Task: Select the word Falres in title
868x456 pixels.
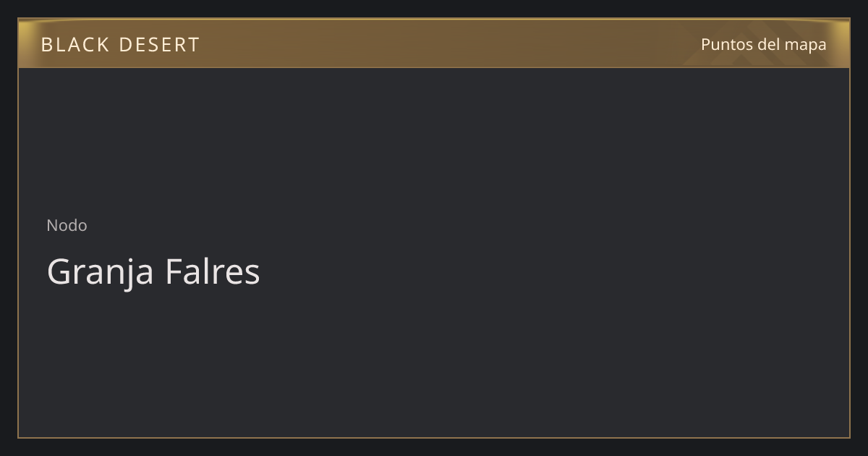Action: 213,272
